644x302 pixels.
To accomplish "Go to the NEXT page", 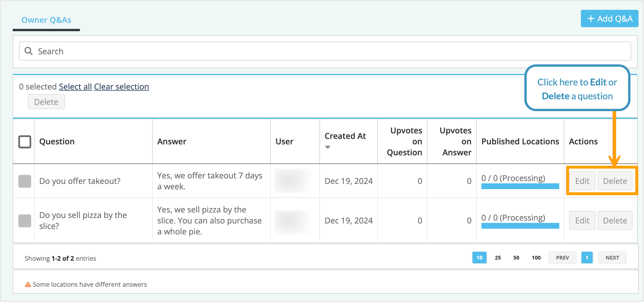I will (x=612, y=257).
